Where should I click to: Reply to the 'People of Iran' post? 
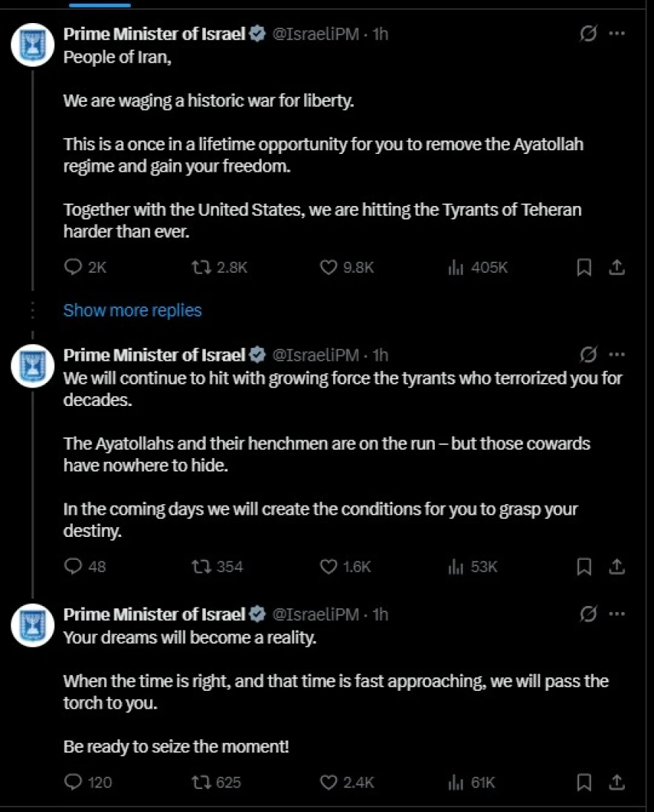pos(74,268)
